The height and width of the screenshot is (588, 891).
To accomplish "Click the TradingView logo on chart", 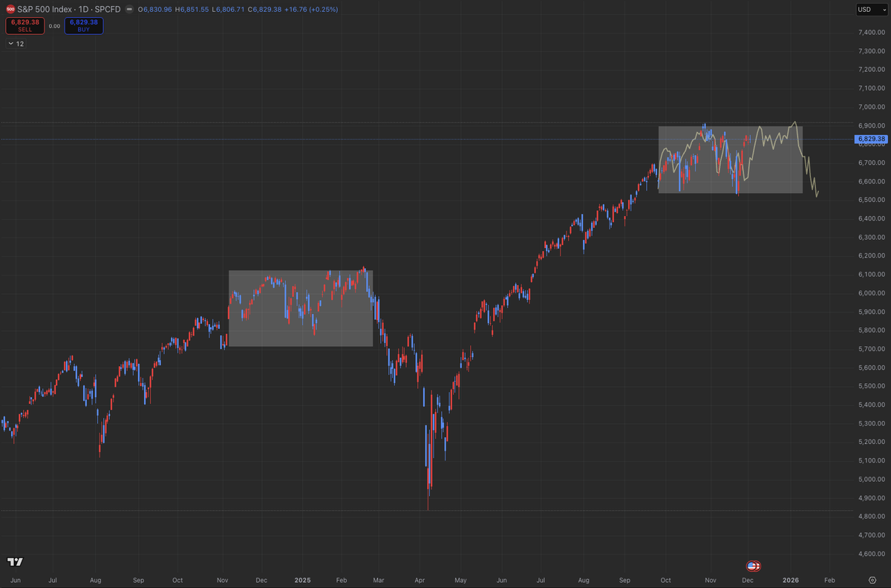I will (x=15, y=562).
